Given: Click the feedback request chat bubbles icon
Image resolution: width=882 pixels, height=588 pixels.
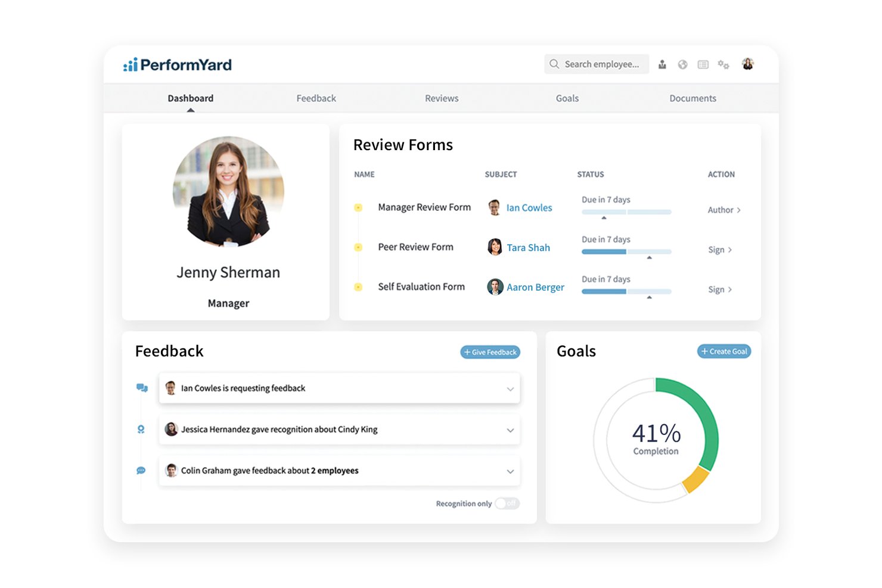Looking at the screenshot, I should tap(142, 388).
